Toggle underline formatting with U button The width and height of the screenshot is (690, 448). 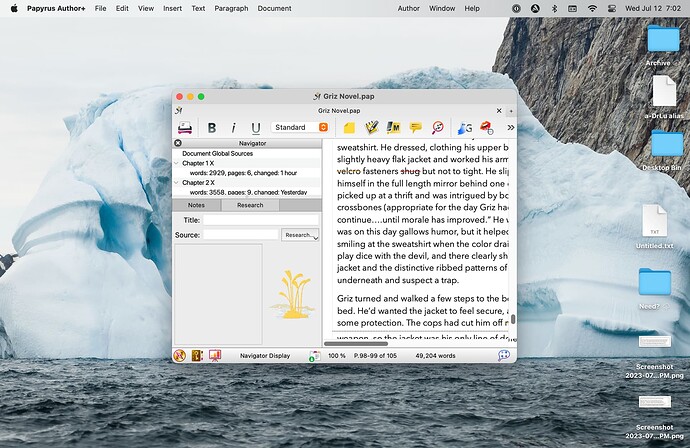pos(256,128)
